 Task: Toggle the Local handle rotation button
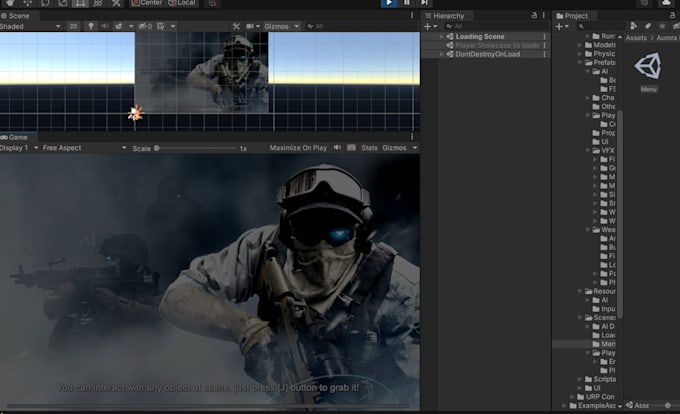(x=182, y=3)
